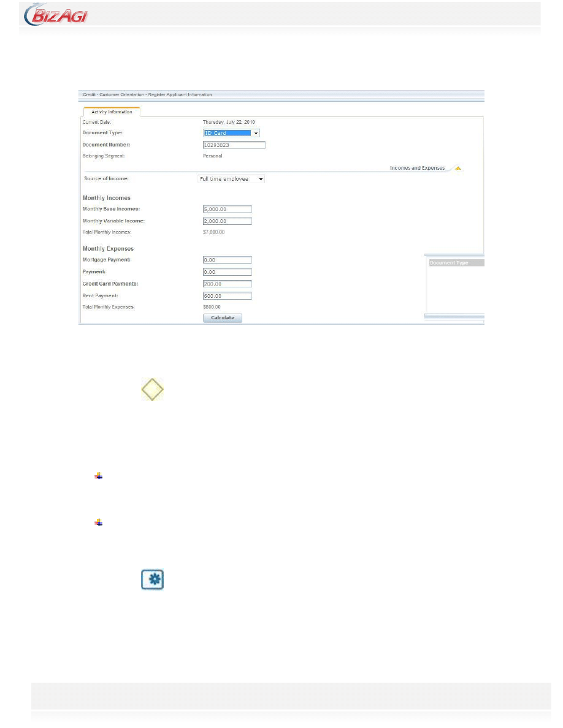Collapse Incomes and Expenses via orange triangle
This screenshot has height=728, width=563.
click(458, 168)
